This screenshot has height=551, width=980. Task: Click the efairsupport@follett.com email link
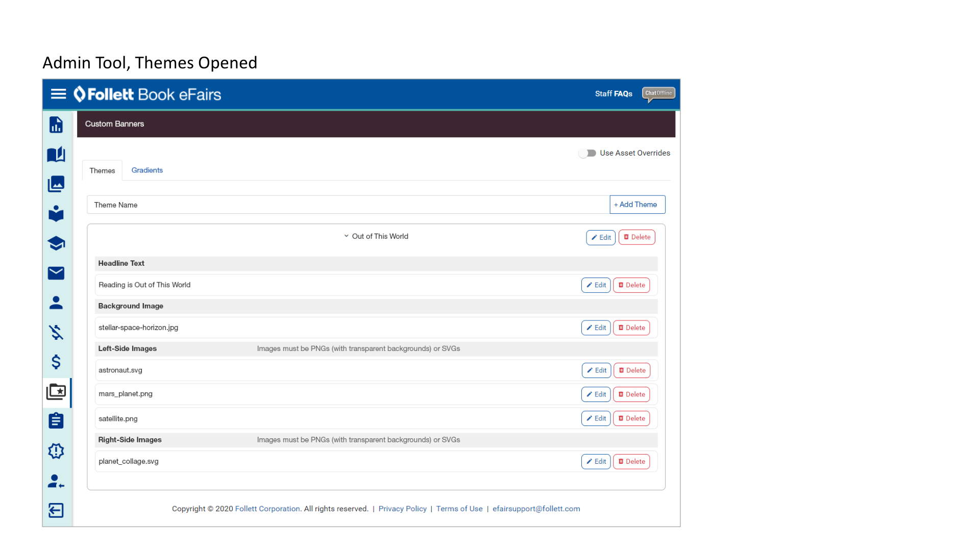536,509
